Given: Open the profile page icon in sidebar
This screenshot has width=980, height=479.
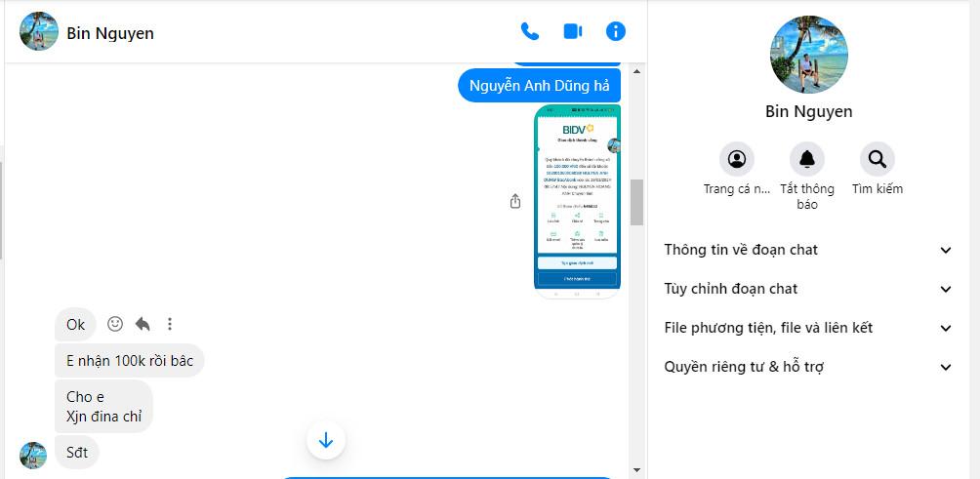Looking at the screenshot, I should pyautogui.click(x=737, y=159).
